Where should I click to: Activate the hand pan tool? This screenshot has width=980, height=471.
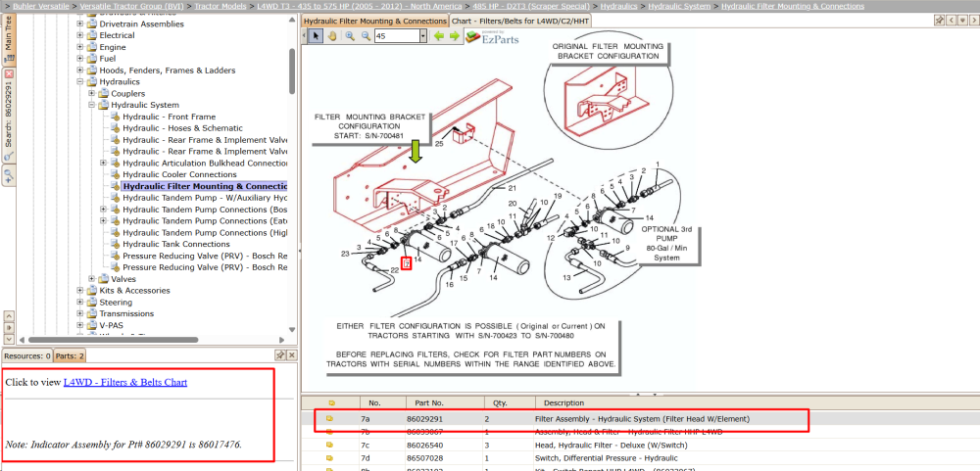pyautogui.click(x=332, y=36)
